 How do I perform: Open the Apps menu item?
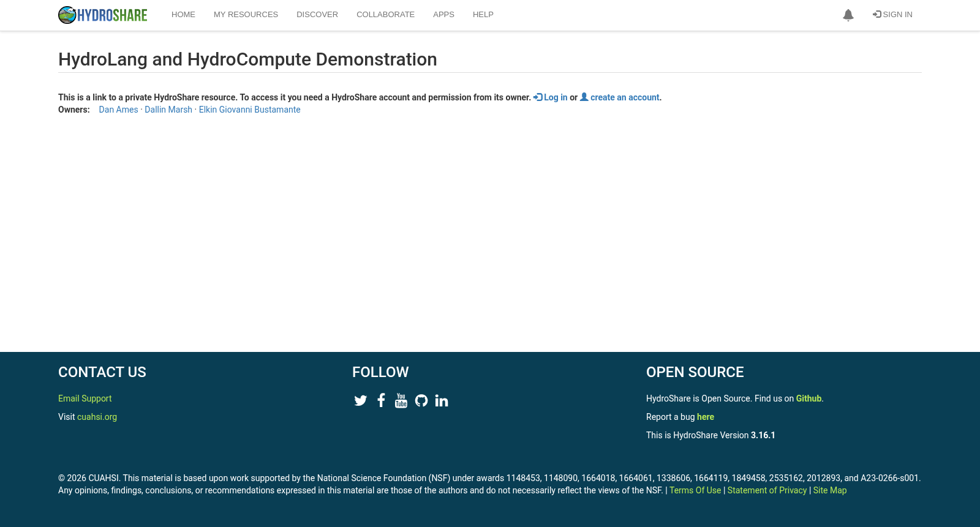(443, 15)
